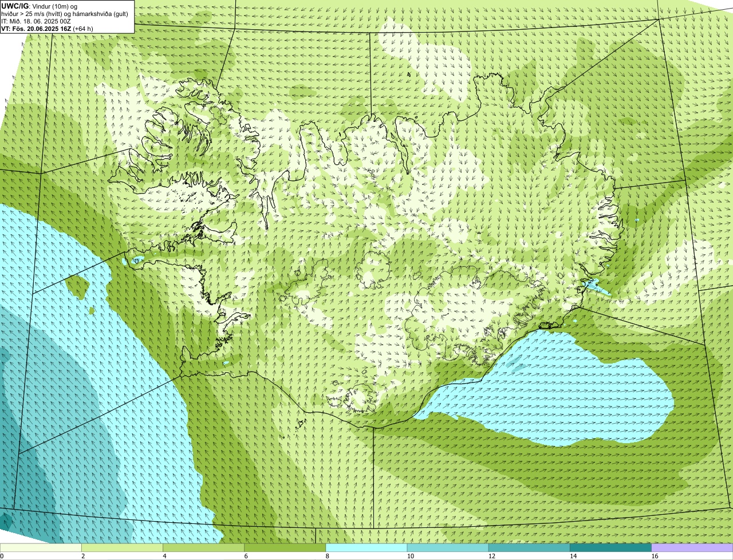Screen dimensions: 733x560
Task: Click the '8' tick label on the colorbar
Action: coord(327,556)
